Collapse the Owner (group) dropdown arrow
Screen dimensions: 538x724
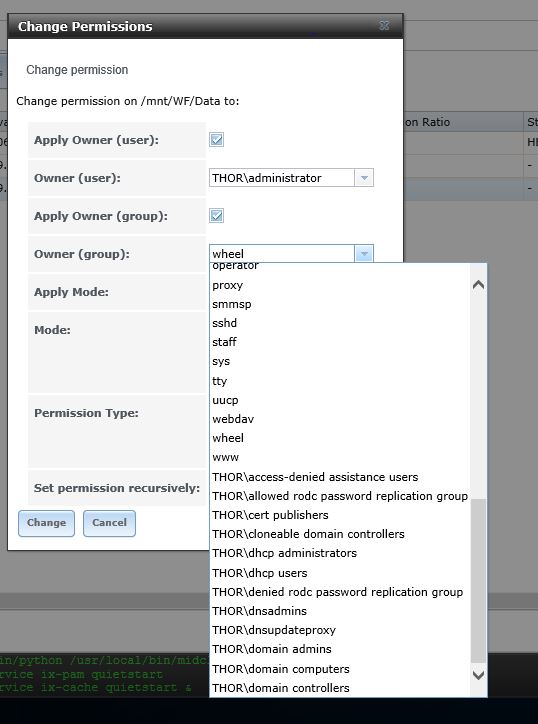pos(364,253)
